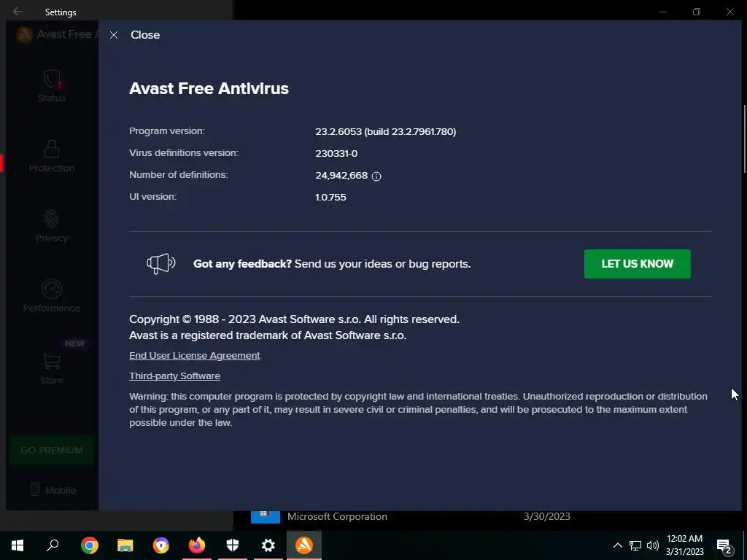Image resolution: width=747 pixels, height=560 pixels.
Task: Show hidden system tray icons
Action: (617, 545)
